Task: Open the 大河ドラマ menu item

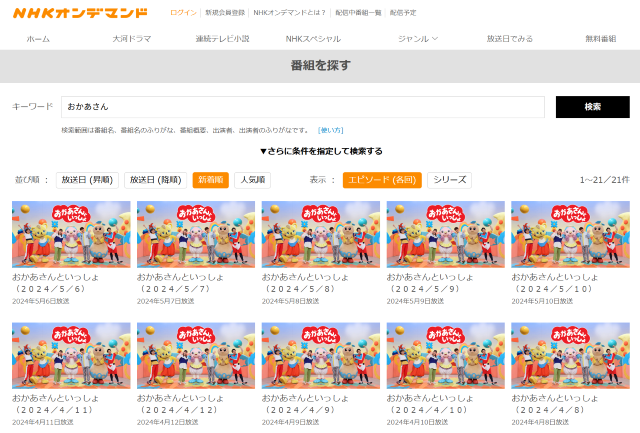Action: point(132,39)
